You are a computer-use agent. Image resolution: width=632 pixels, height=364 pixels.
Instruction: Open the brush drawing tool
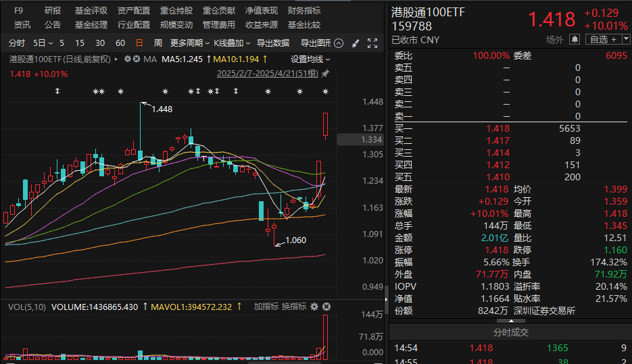click(355, 43)
